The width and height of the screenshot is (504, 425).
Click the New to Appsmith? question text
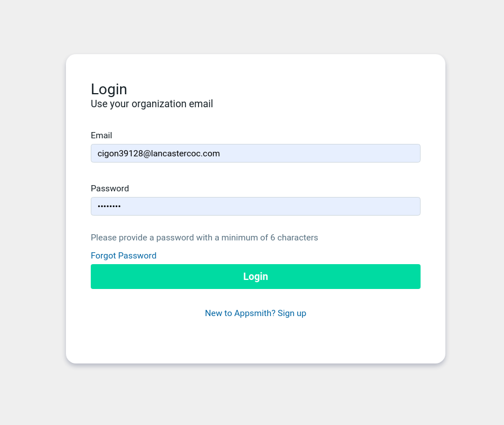(240, 313)
